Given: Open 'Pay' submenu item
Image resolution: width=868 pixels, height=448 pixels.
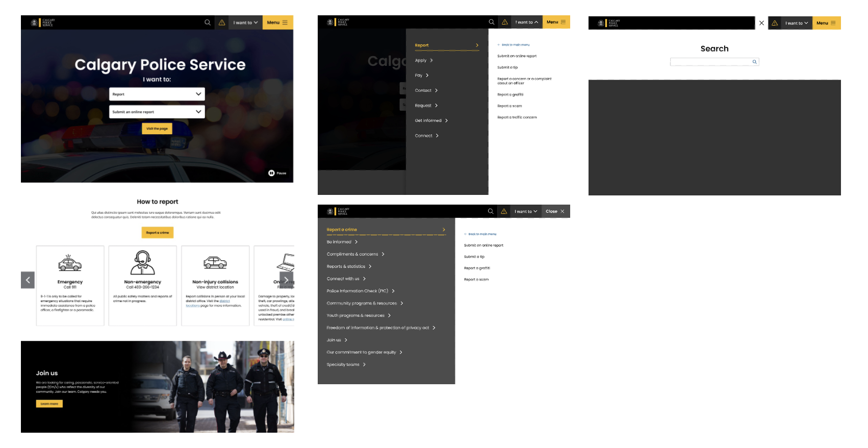Looking at the screenshot, I should (x=422, y=76).
